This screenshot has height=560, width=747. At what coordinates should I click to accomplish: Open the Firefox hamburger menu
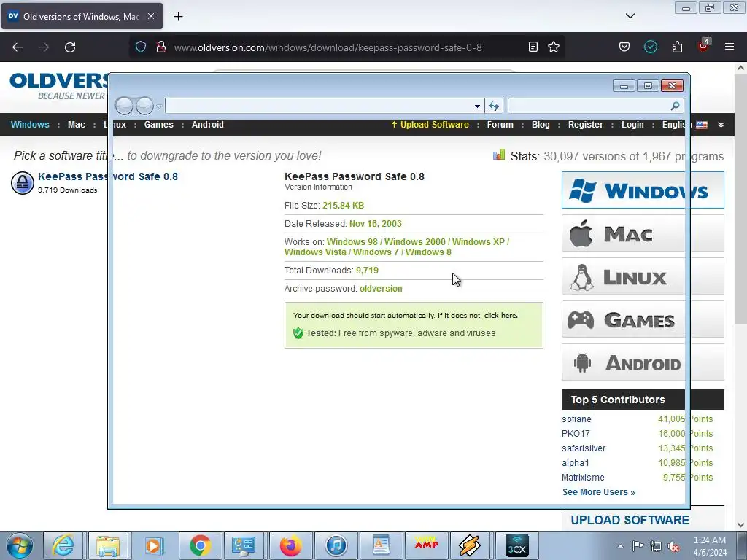click(x=729, y=47)
